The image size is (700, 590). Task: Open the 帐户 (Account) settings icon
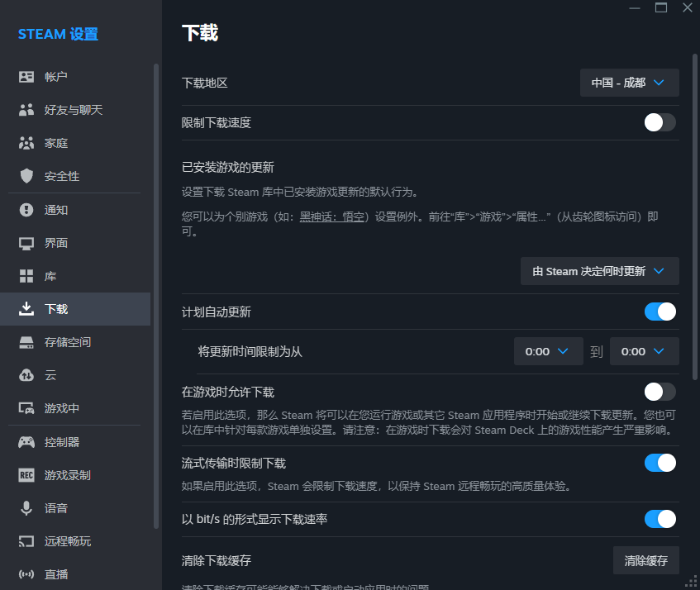(26, 76)
